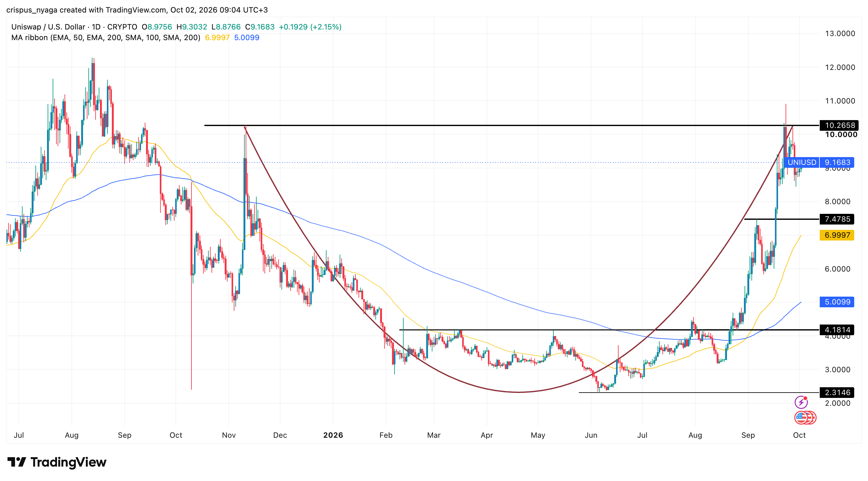Click the 11.0000 price axis label

tap(840, 101)
